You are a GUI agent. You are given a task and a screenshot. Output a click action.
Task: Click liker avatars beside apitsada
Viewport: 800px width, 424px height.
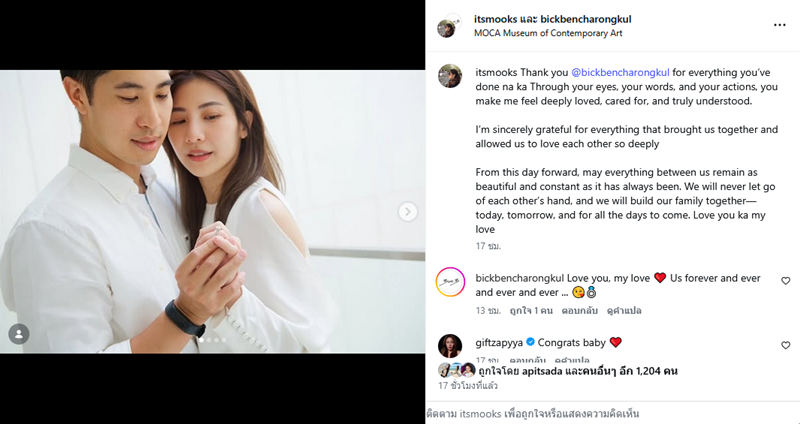[x=456, y=369]
